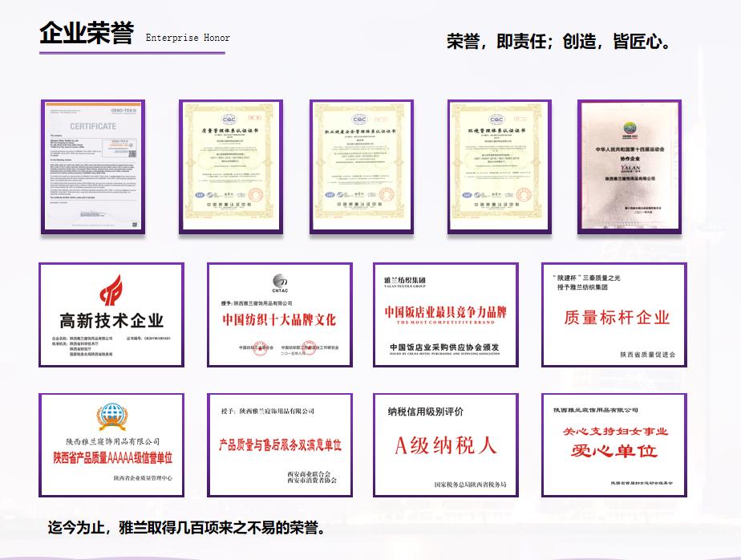Click the text 雅兰纺织集团 on hotel plaque

pos(405,280)
